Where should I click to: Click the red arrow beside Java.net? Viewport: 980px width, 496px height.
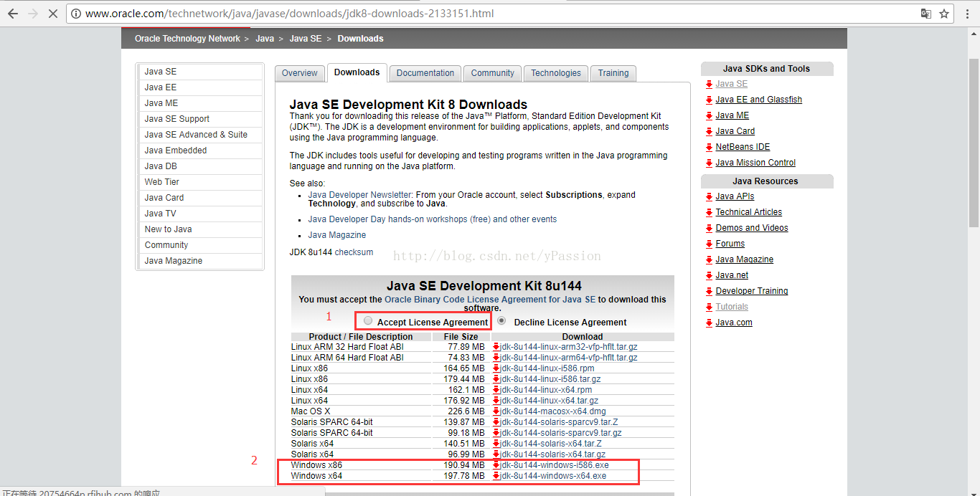click(x=709, y=276)
